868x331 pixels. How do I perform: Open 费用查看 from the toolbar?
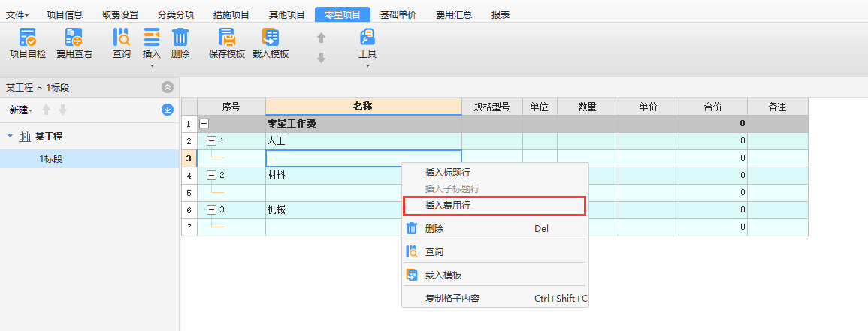74,38
